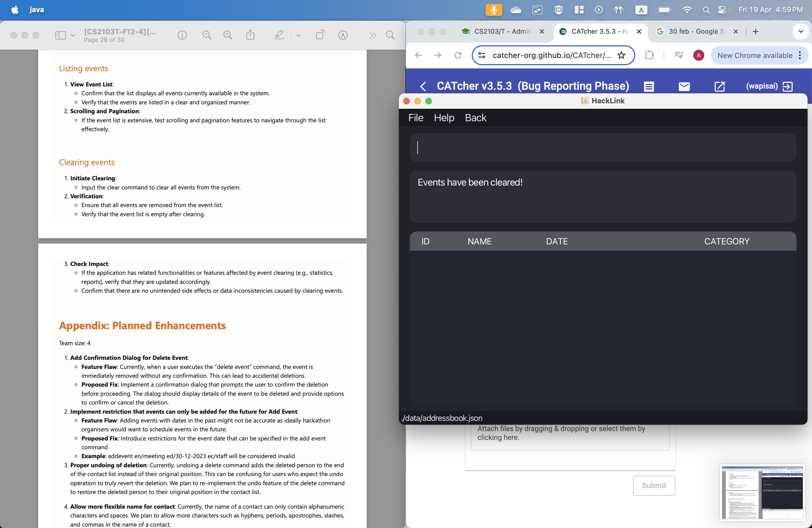Viewport: 812px width, 528px height.
Task: Show more Preview toolbar items chevron
Action: click(x=373, y=35)
